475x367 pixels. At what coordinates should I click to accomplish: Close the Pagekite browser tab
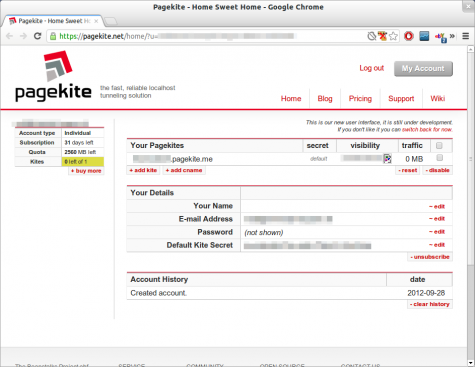coord(96,21)
